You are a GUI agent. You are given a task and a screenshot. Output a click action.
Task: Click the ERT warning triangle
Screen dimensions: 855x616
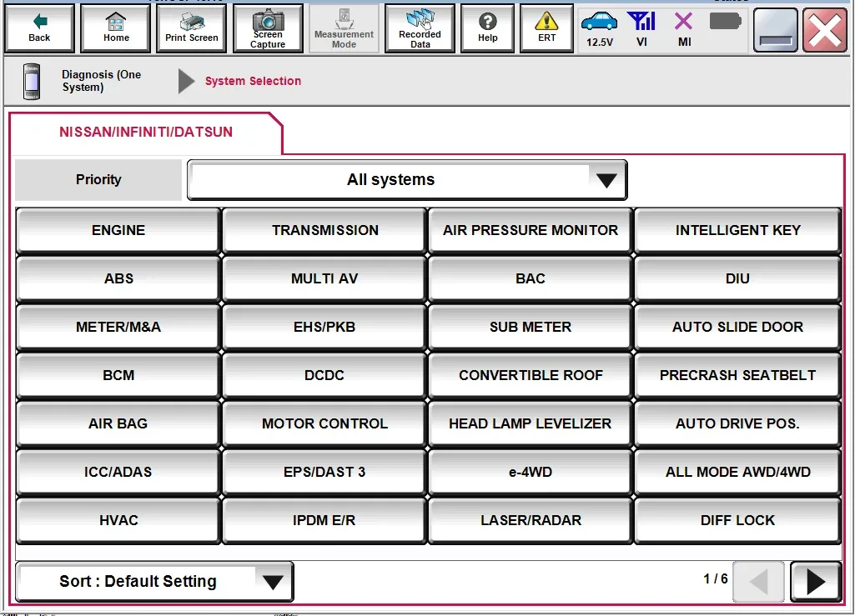pyautogui.click(x=546, y=28)
